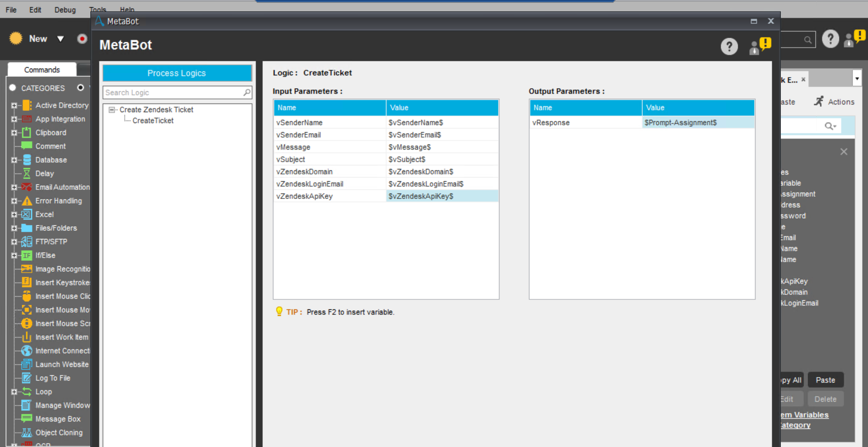
Task: Click the $vZendeskDomain$ value cell
Action: [442, 172]
